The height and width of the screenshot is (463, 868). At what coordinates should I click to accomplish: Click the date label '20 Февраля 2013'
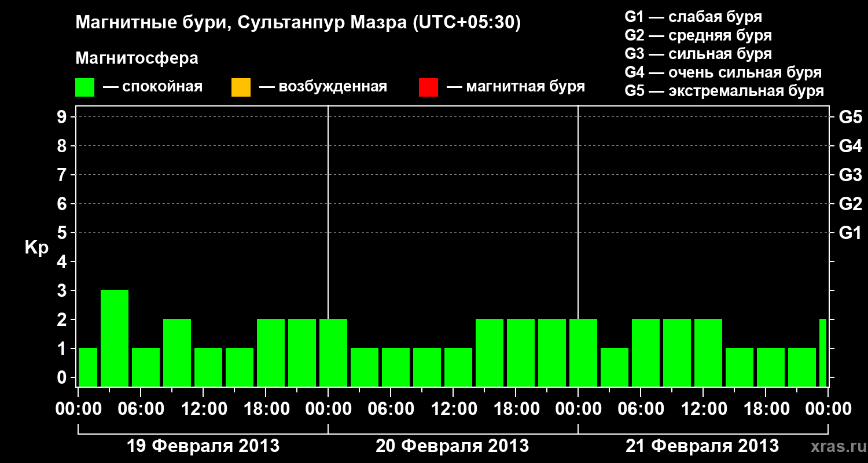[453, 446]
